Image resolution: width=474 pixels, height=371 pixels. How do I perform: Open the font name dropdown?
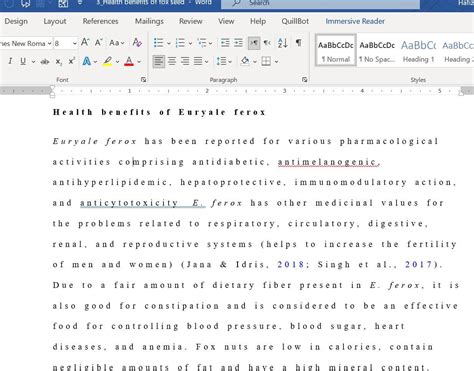tap(49, 43)
